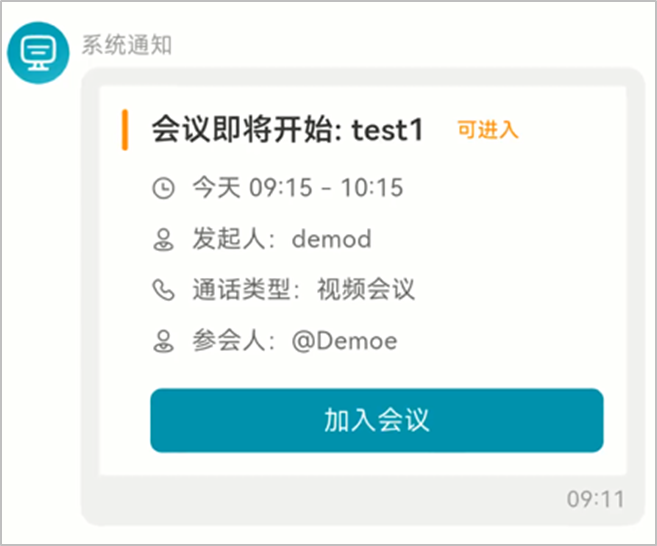Click the orange 可进入 status label
The image size is (657, 546).
click(x=488, y=129)
